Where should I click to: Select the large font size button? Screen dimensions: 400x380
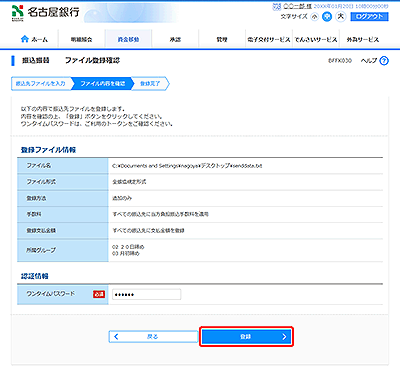(x=340, y=17)
